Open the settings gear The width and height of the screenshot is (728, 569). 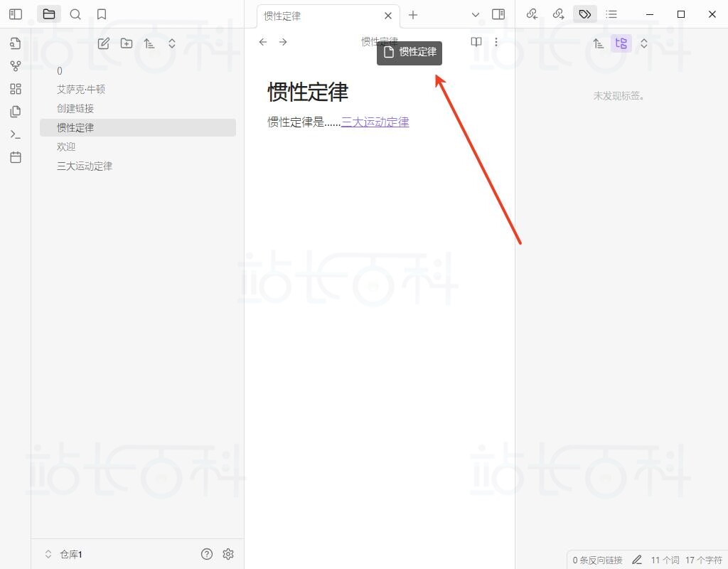[x=228, y=554]
